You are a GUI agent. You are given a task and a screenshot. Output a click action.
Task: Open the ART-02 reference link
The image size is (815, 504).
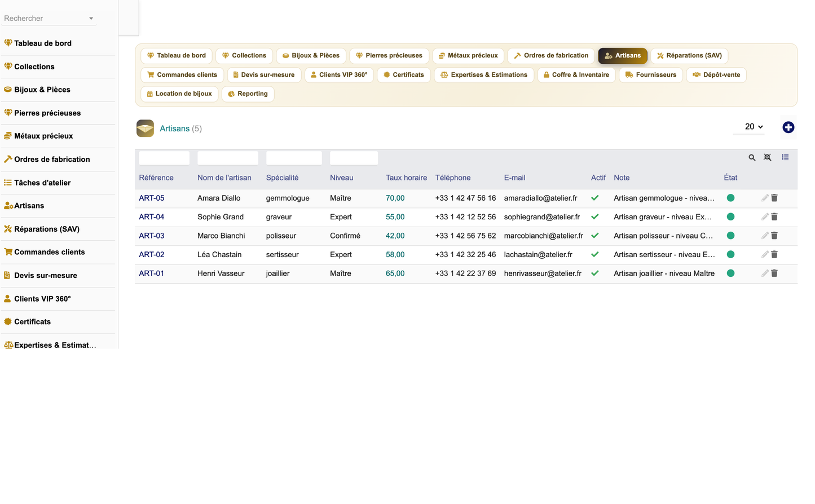(x=152, y=255)
